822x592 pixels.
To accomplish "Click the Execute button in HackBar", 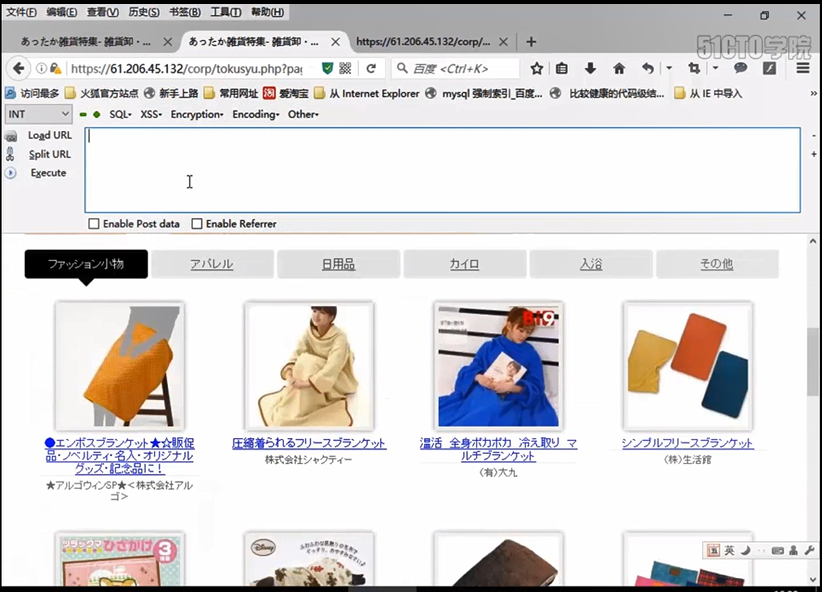I will tap(48, 172).
